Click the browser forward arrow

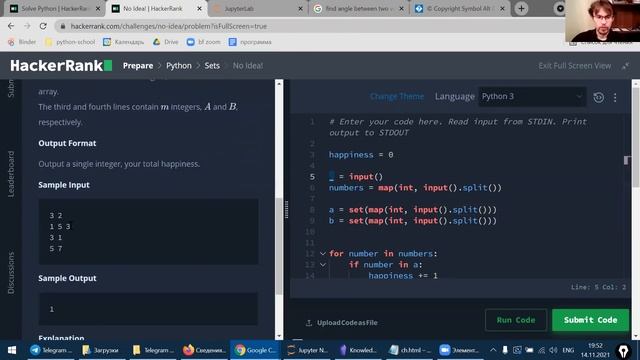pos(27,26)
